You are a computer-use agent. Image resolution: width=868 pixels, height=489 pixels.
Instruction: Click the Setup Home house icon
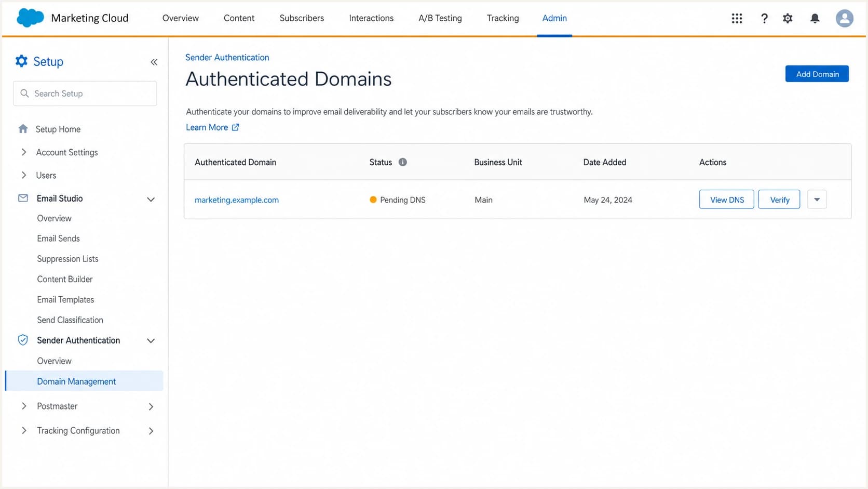click(x=23, y=128)
